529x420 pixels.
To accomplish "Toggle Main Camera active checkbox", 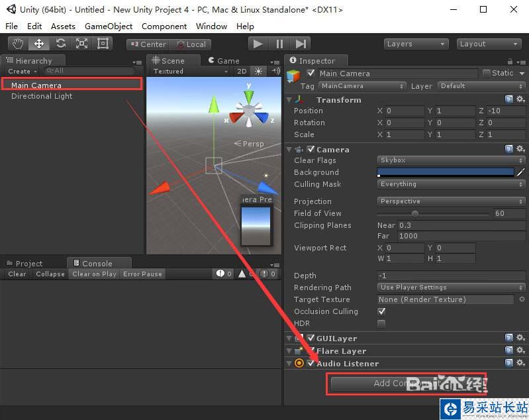I will pos(311,73).
